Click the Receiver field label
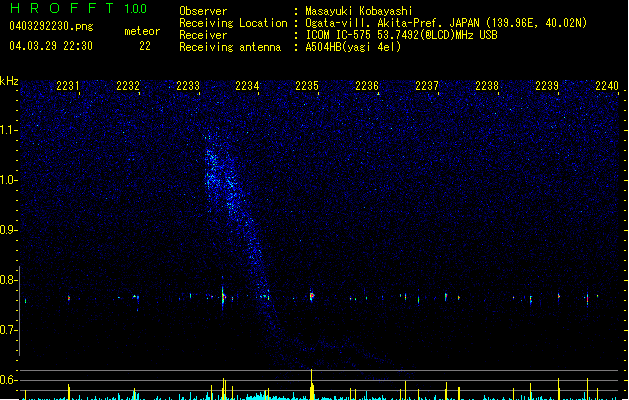 (203, 35)
